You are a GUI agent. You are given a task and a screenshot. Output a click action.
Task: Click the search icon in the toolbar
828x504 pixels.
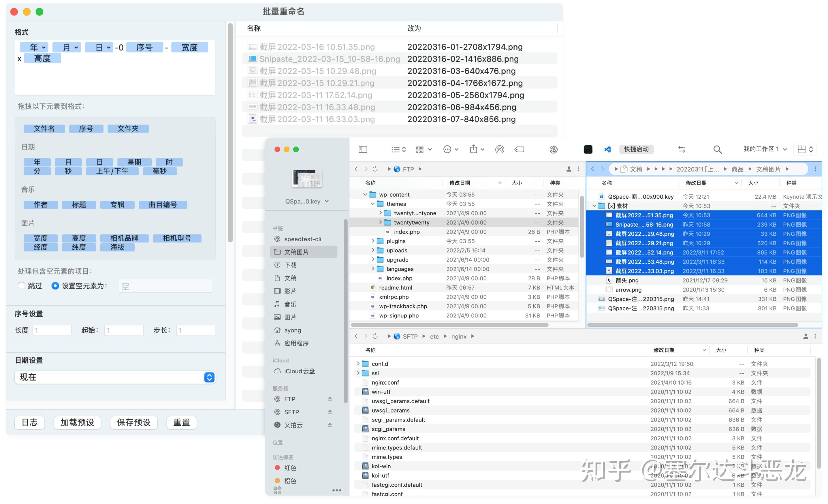(717, 149)
